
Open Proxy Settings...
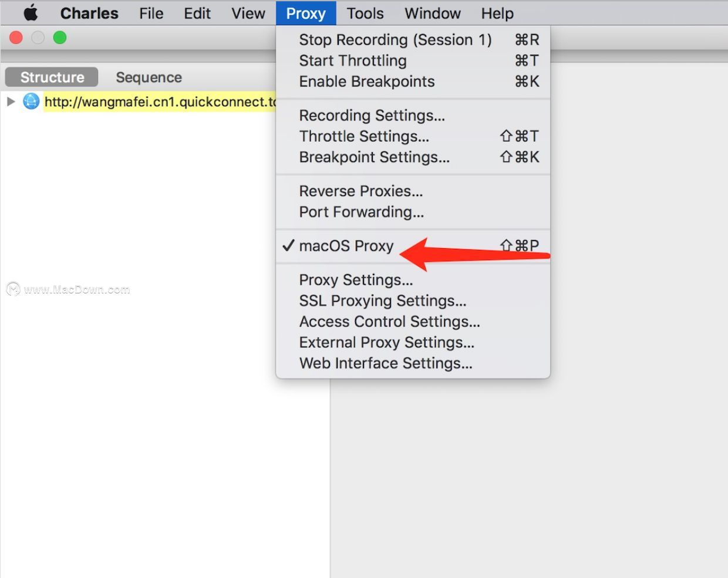[413, 280]
